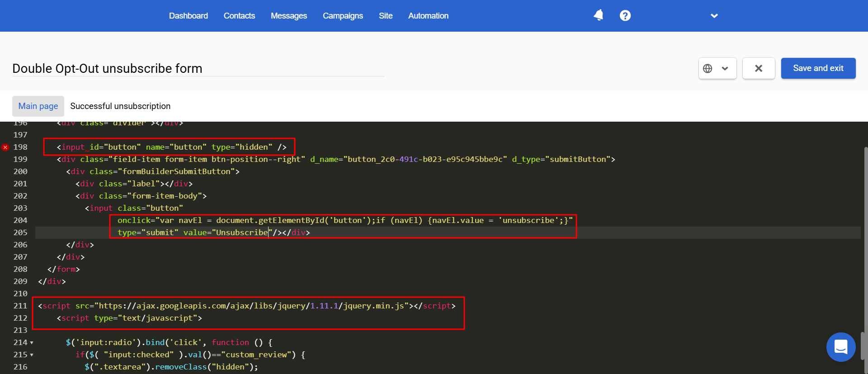The image size is (868, 374).
Task: Click line number 211 in gutter
Action: coord(20,306)
